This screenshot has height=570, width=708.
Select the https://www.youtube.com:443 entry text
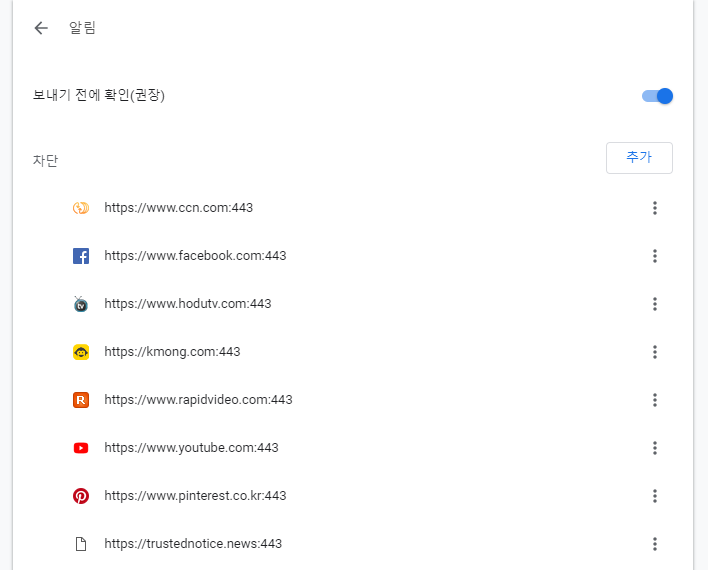(191, 448)
